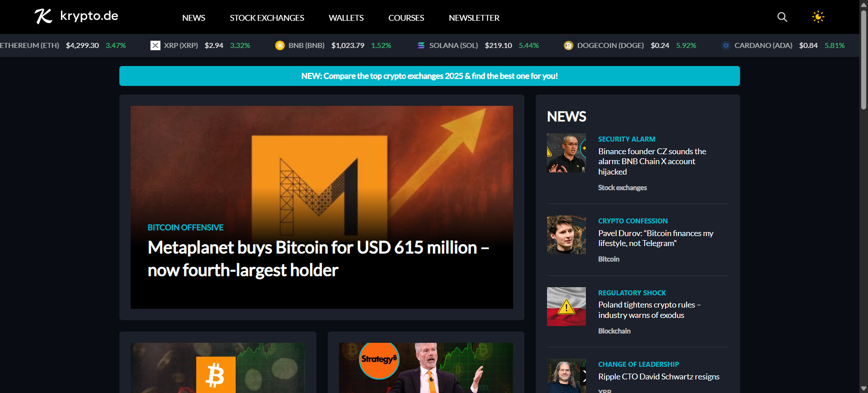Read Pavel Durov Bitcoin finances article
The image size is (868, 393).
coord(656,238)
